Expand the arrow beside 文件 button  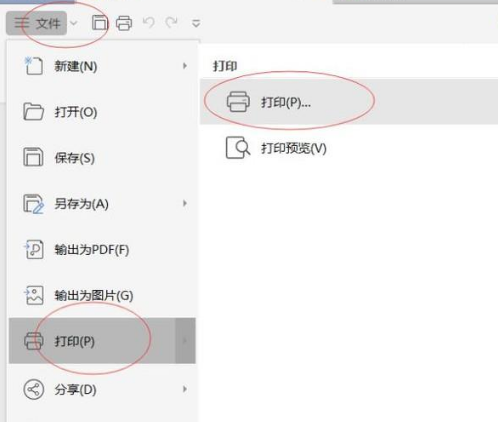coord(74,23)
